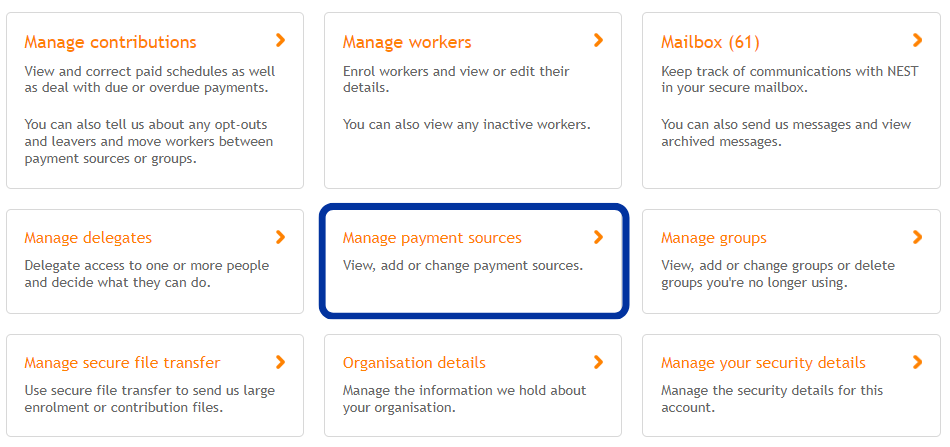The image size is (950, 447).
Task: Click the chevron beside Organisation details
Action: (x=599, y=362)
